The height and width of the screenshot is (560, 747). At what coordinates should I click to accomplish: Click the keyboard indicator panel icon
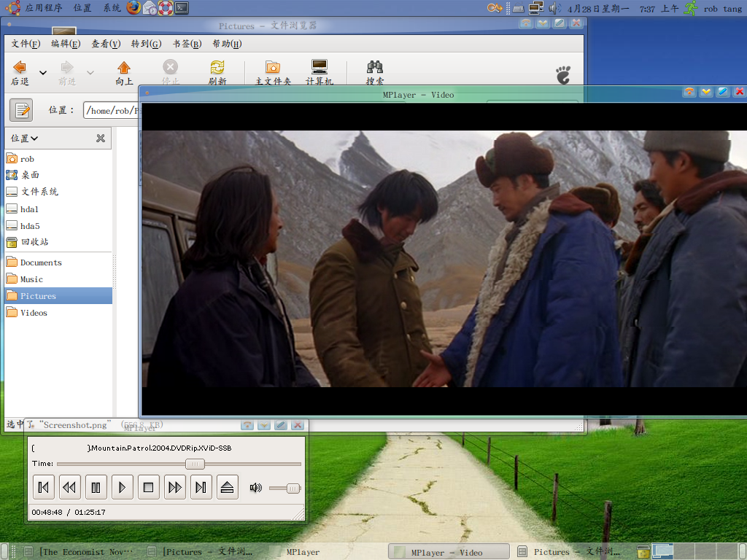click(x=519, y=8)
